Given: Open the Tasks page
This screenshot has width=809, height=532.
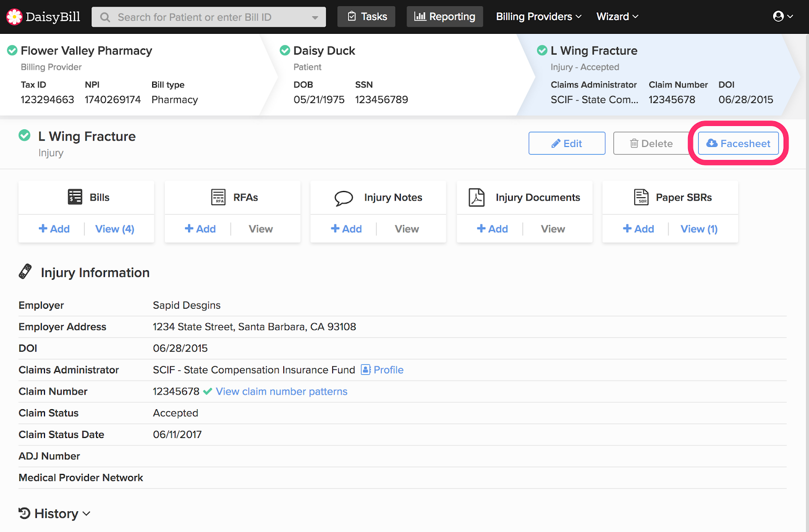Looking at the screenshot, I should click(x=367, y=17).
